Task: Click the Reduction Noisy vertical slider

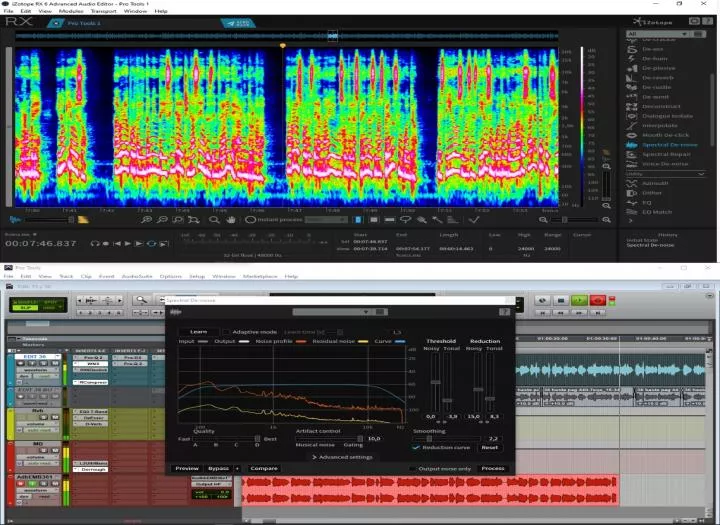Action: [478, 381]
